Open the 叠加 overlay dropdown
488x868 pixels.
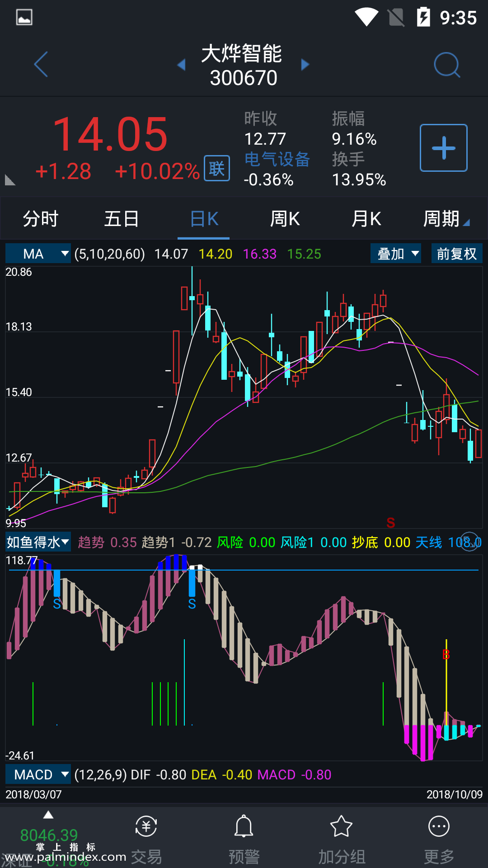coord(396,254)
